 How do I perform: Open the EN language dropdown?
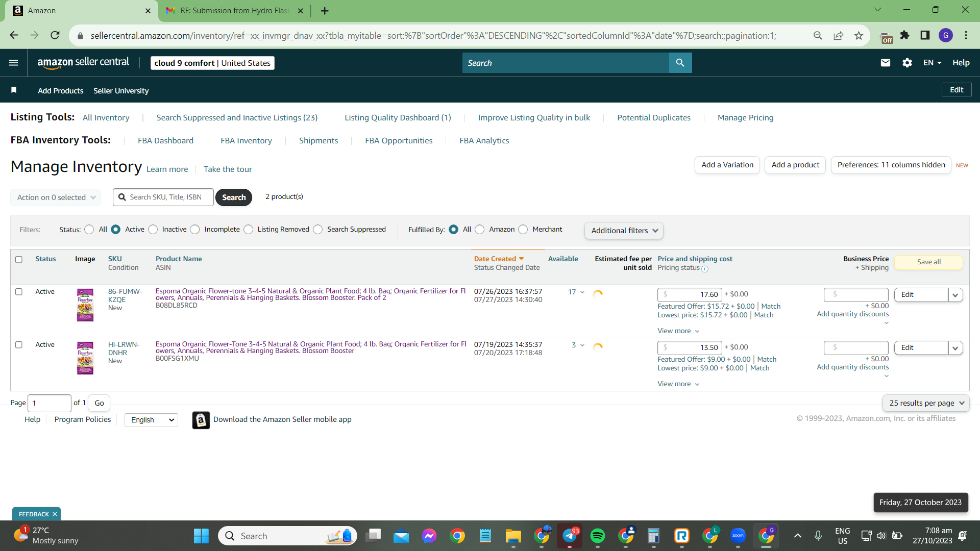(x=932, y=63)
